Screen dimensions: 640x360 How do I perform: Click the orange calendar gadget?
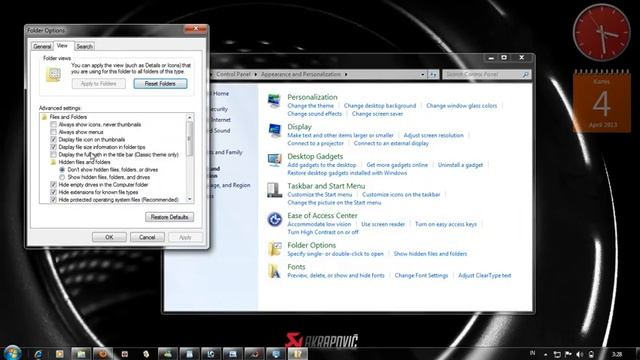click(601, 101)
